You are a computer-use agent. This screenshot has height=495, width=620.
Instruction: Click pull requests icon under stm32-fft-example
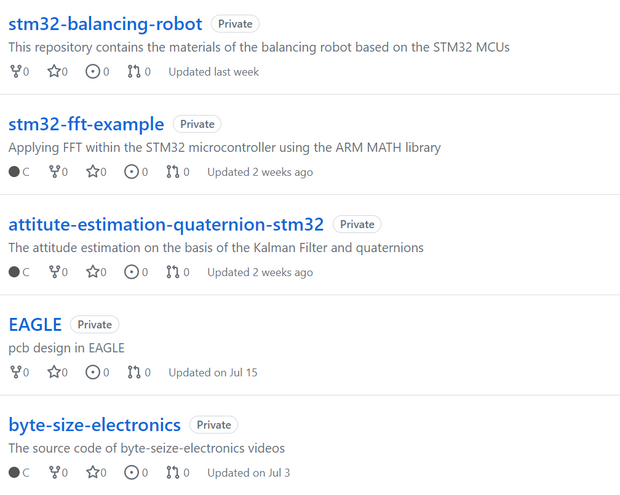point(173,172)
